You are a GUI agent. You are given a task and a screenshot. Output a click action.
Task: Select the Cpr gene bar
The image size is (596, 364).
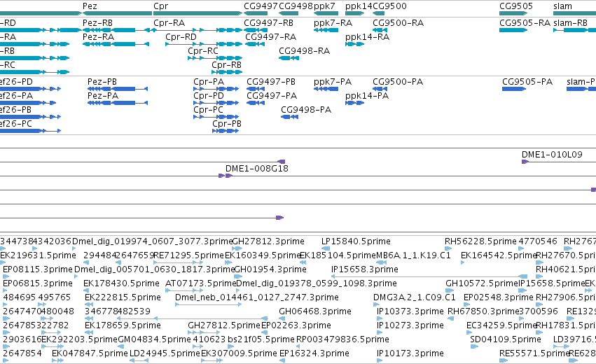[x=197, y=13]
